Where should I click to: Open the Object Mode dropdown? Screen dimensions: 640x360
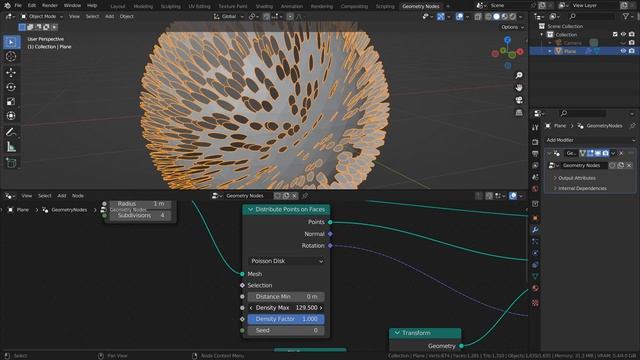pyautogui.click(x=42, y=16)
